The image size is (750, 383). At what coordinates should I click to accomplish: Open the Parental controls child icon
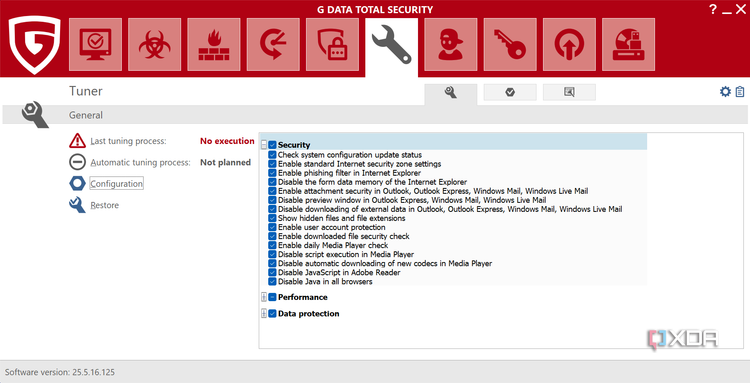451,44
